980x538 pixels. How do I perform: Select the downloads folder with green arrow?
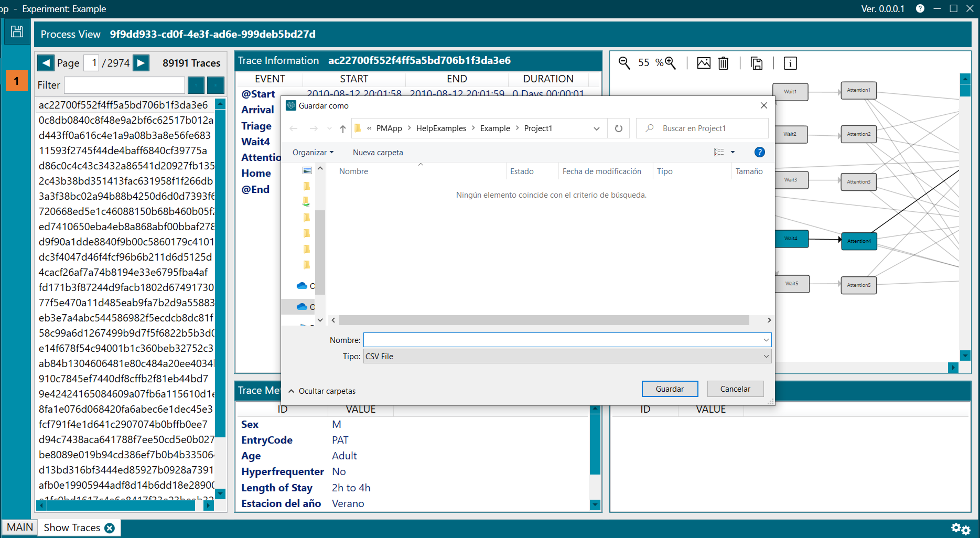(x=306, y=201)
